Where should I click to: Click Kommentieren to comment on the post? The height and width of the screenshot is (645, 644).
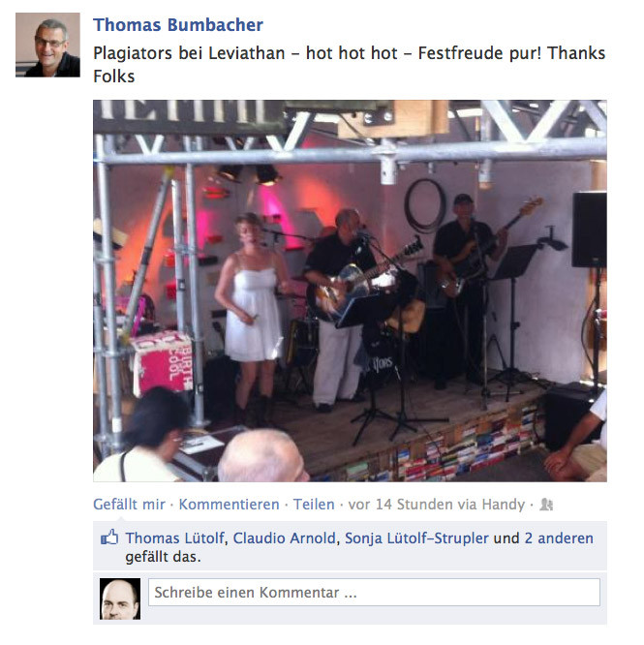[x=230, y=505]
